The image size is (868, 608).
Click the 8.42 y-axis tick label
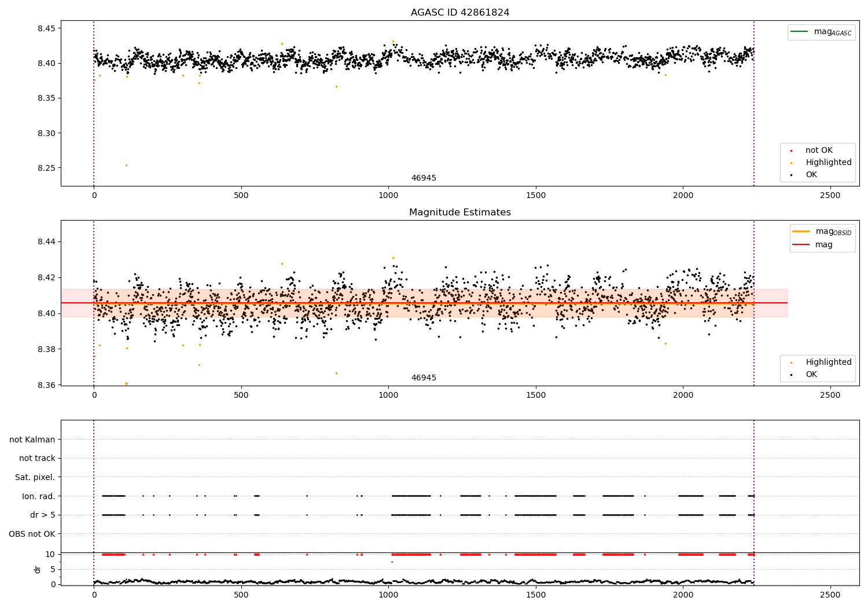click(x=46, y=277)
